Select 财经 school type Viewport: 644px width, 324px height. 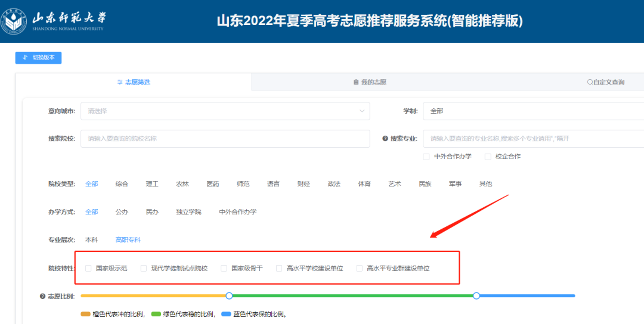tap(304, 184)
